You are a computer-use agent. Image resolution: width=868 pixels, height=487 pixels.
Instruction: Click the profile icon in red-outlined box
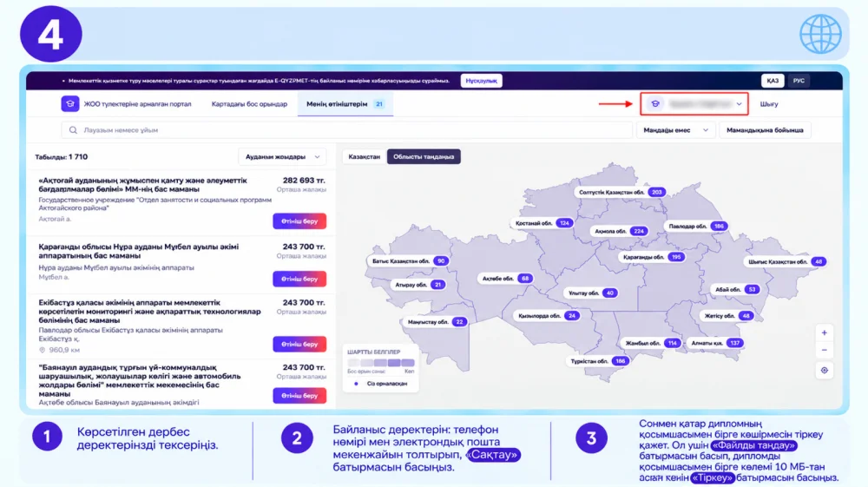pos(655,103)
